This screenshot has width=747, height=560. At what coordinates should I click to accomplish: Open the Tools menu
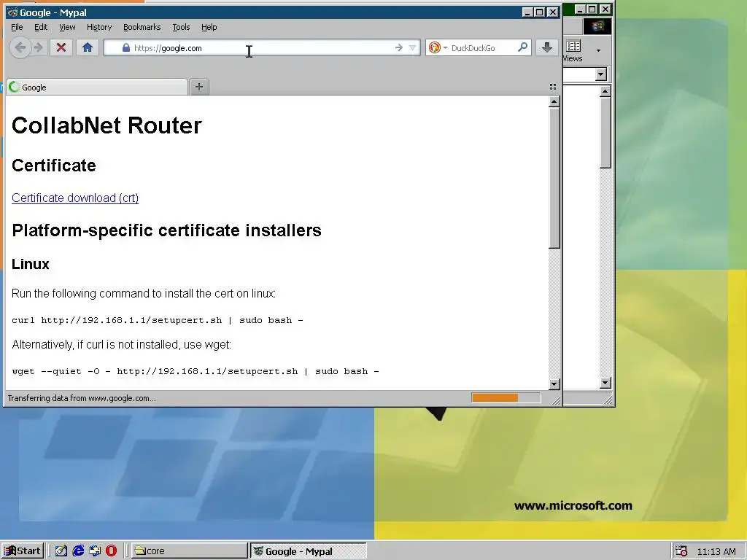point(181,27)
